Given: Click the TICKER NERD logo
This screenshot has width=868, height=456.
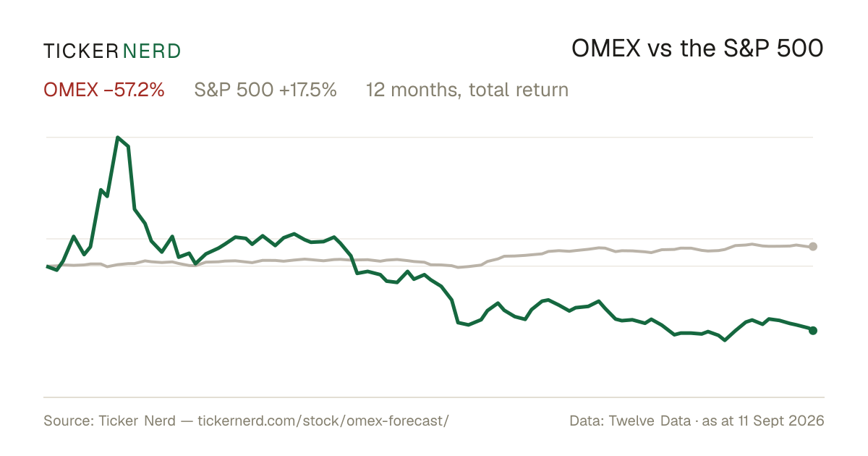Looking at the screenshot, I should coord(112,51).
